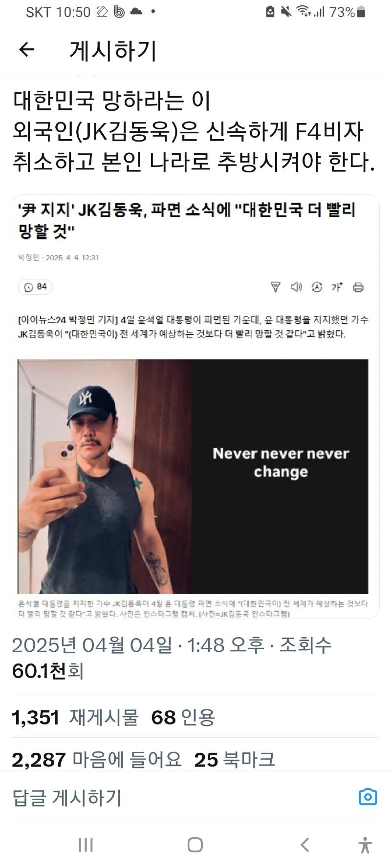
Task: Open camera icon in reply bar
Action: [x=368, y=797]
